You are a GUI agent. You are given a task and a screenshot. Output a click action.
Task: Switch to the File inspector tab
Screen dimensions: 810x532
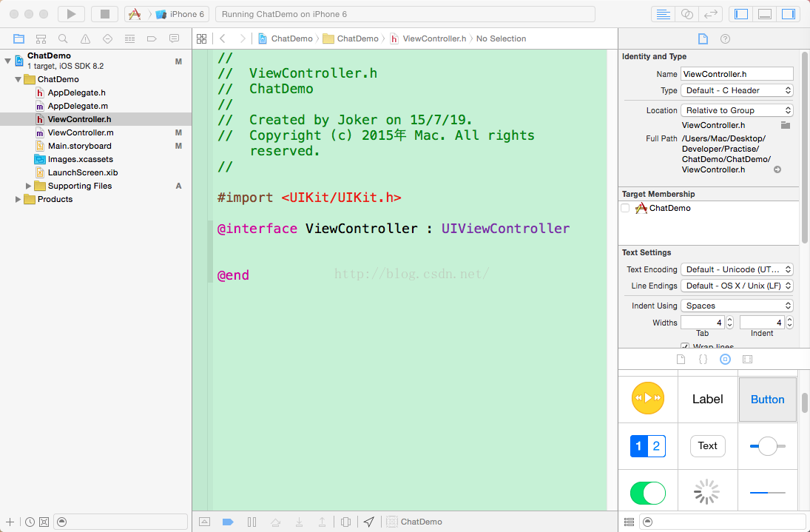click(703, 38)
